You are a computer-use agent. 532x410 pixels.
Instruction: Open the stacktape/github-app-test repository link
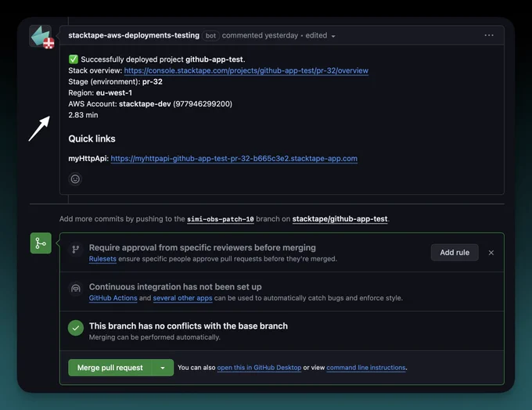[340, 219]
